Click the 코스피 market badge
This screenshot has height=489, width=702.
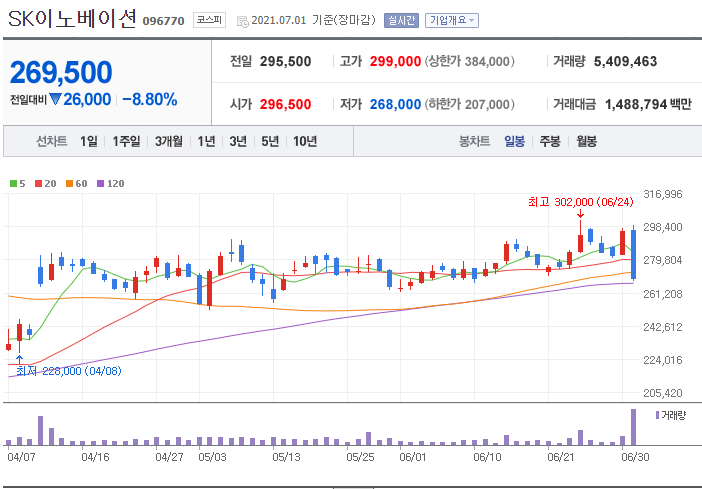210,21
